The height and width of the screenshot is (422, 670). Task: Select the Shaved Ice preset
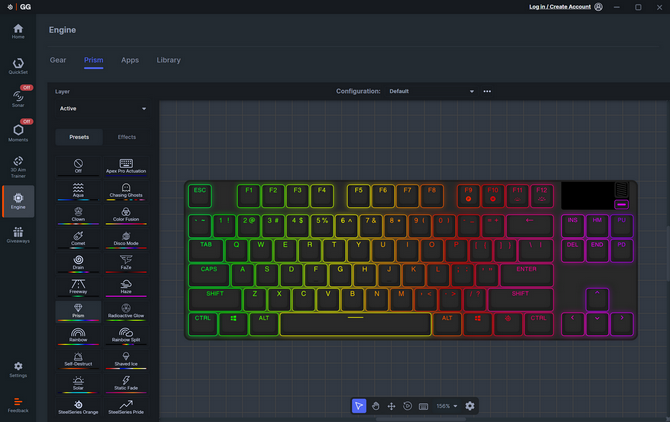126,360
